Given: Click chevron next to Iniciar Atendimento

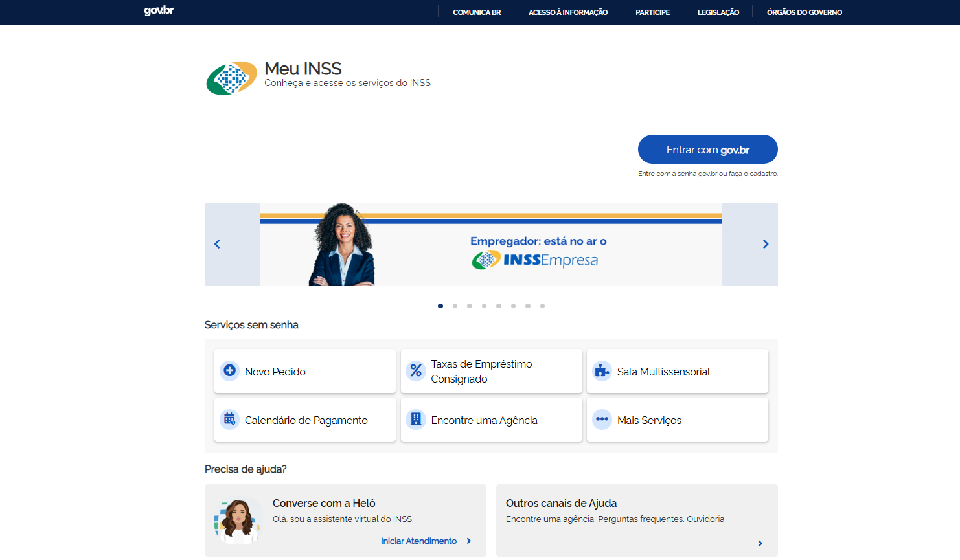Looking at the screenshot, I should [469, 541].
